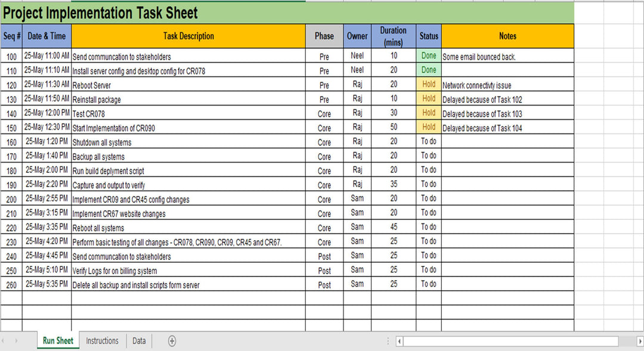Select the To do status of task 260
The image size is (644, 351).
coord(429,284)
